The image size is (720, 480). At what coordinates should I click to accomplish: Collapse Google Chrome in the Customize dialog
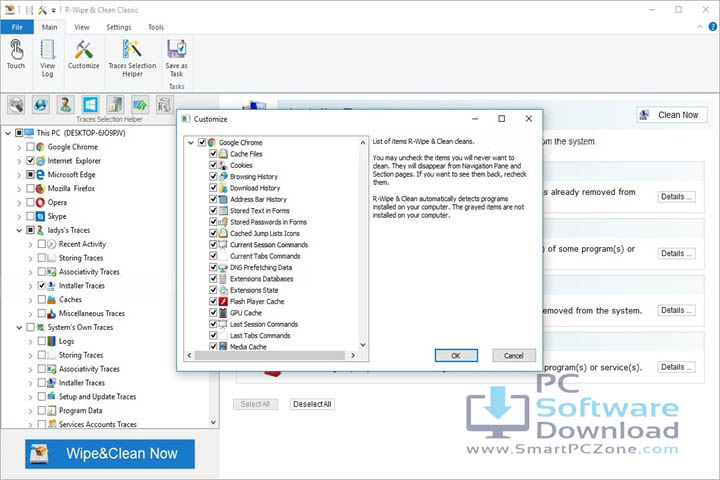pos(191,143)
